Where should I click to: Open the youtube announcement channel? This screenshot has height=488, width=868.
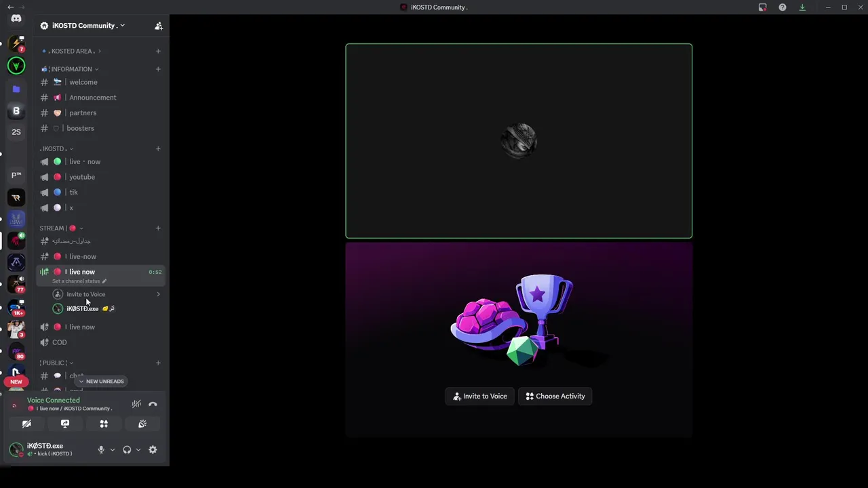click(x=102, y=177)
